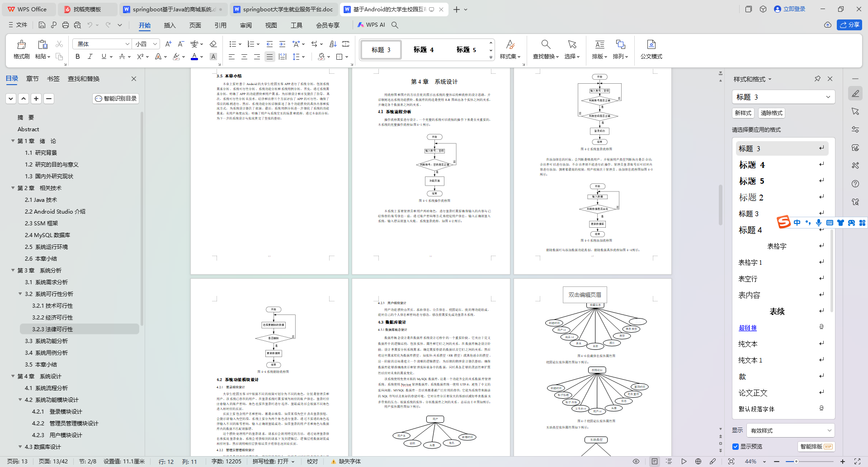The image size is (868, 467).
Task: Increase paragraph indent
Action: point(282,44)
